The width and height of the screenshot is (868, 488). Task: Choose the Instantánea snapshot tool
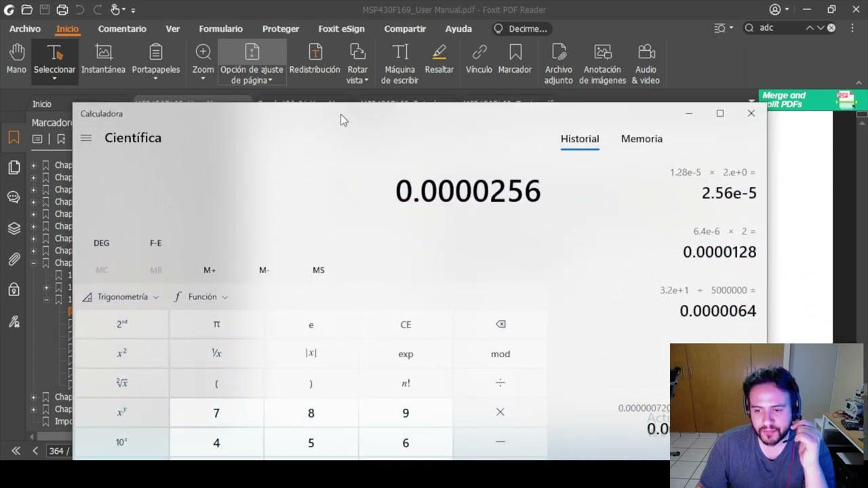[x=103, y=59]
